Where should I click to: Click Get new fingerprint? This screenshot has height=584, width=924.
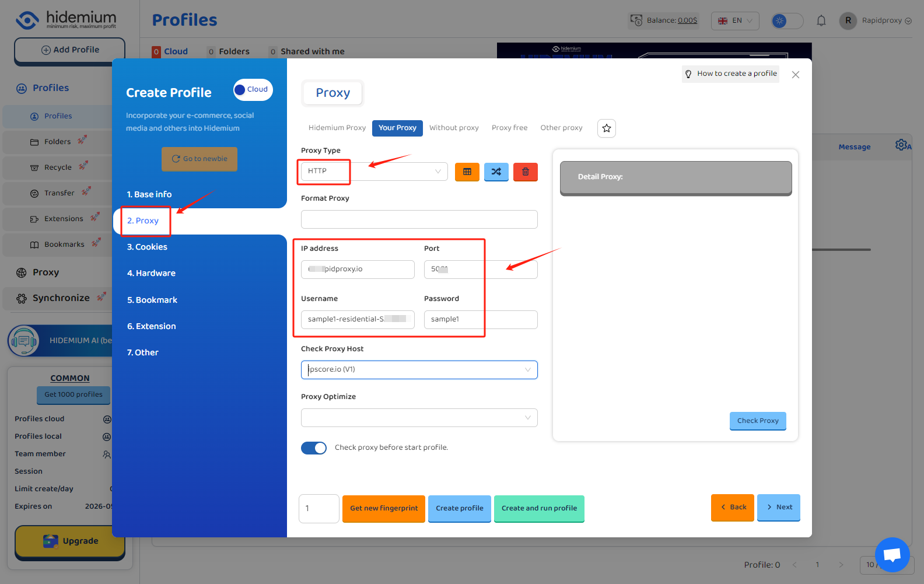[384, 509]
